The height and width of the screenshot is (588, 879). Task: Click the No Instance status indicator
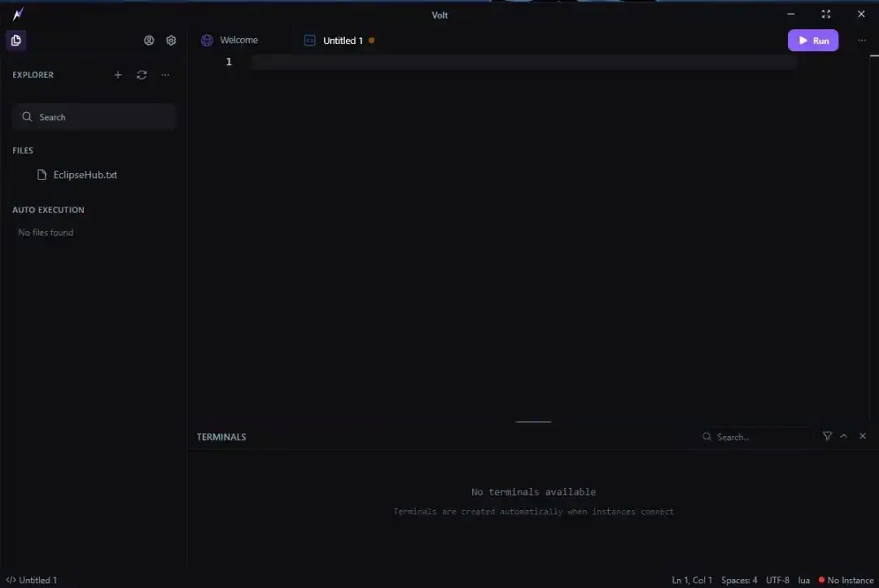[846, 580]
